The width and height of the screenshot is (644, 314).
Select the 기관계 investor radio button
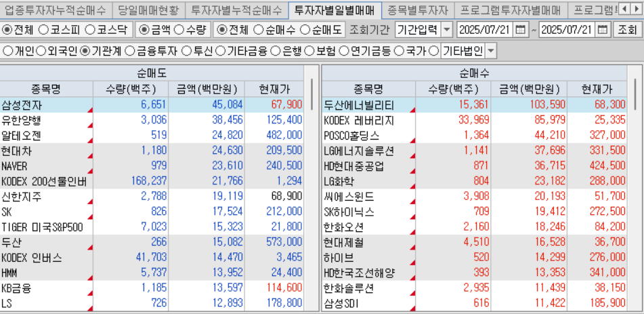(85, 51)
